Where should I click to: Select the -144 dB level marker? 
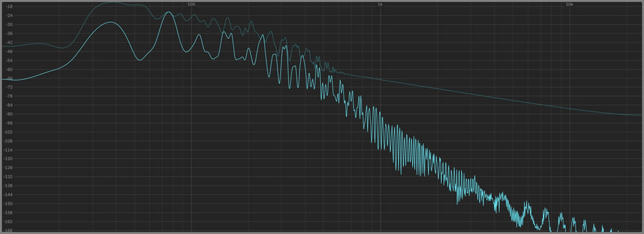[8, 195]
